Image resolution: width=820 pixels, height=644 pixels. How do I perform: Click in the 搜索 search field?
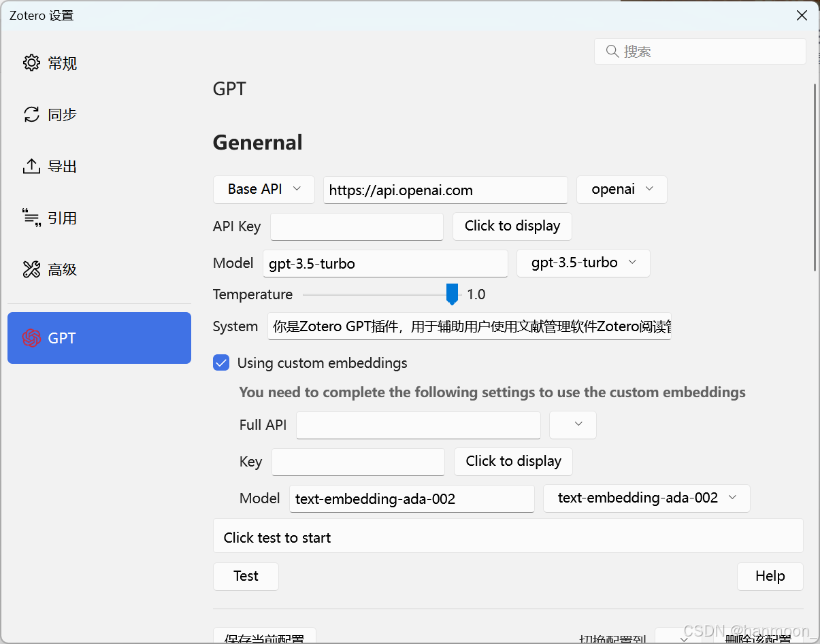click(700, 51)
